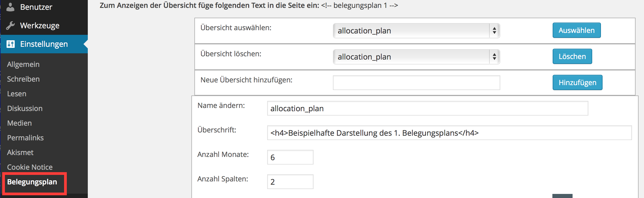
Task: Click into the Name ändern field
Action: point(428,108)
